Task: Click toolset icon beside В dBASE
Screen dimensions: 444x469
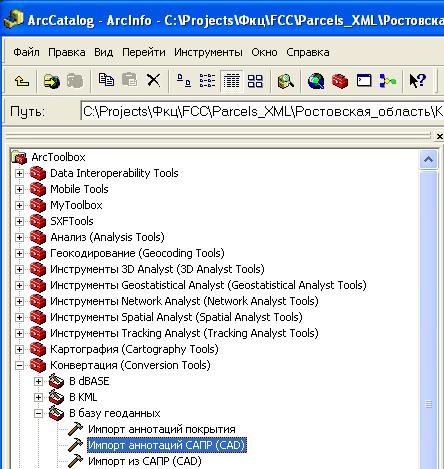Action: 56,381
